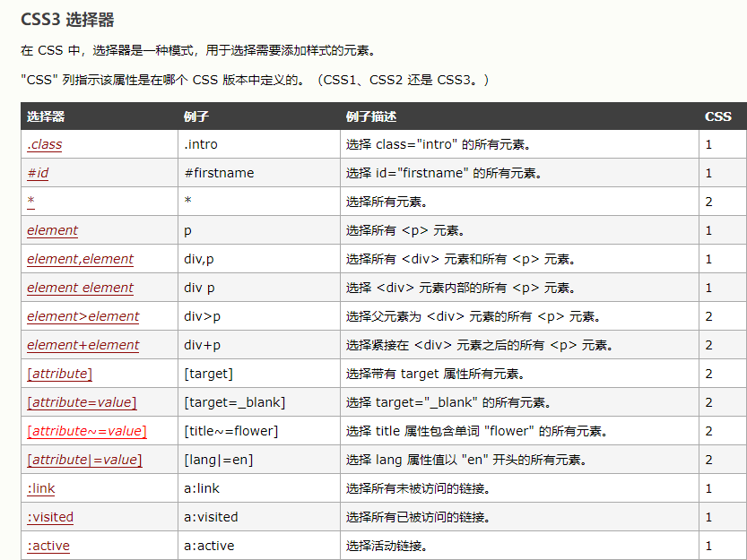
Task: Click the '例子描述' column header
Action: coord(371,116)
